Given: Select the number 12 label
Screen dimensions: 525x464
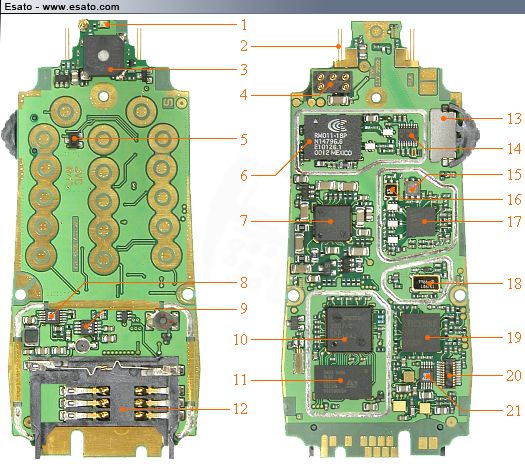Looking at the screenshot, I should [240, 409].
